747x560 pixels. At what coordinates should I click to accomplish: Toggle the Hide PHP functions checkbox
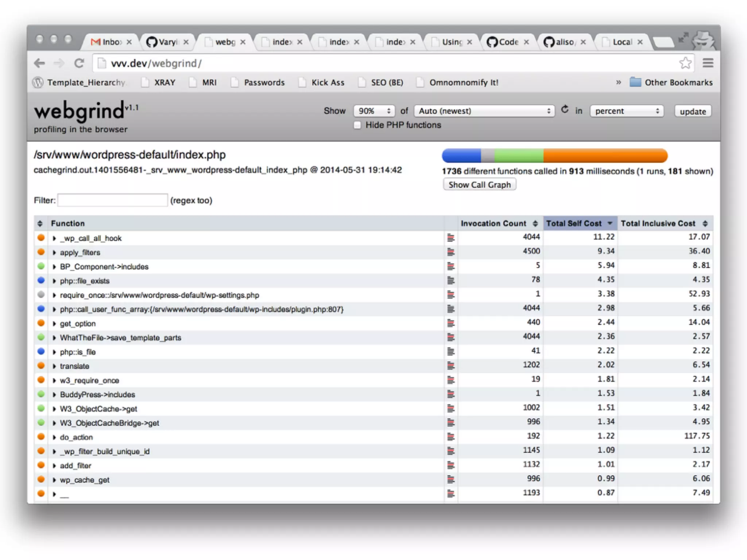click(357, 125)
